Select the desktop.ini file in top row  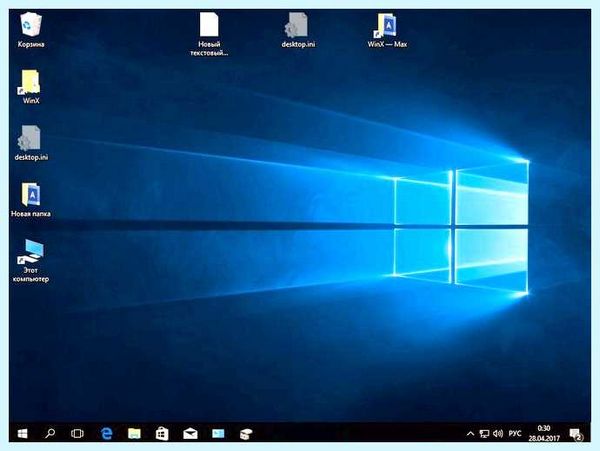(298, 30)
